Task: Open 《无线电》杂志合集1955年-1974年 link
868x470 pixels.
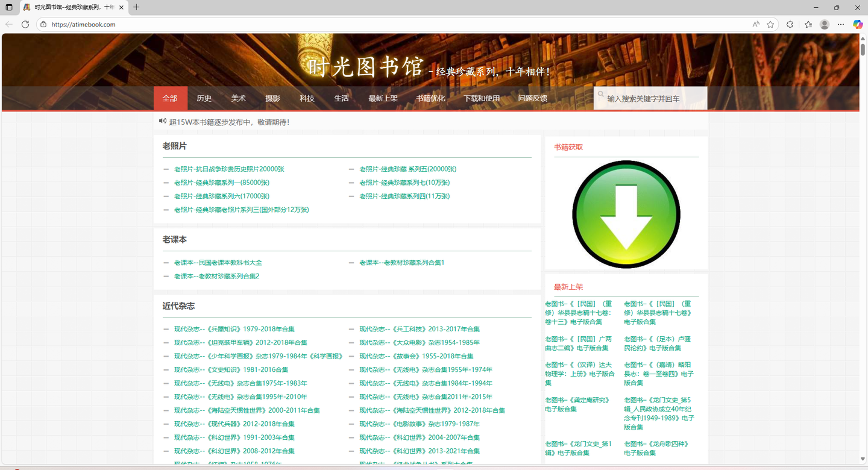Action: [426, 369]
